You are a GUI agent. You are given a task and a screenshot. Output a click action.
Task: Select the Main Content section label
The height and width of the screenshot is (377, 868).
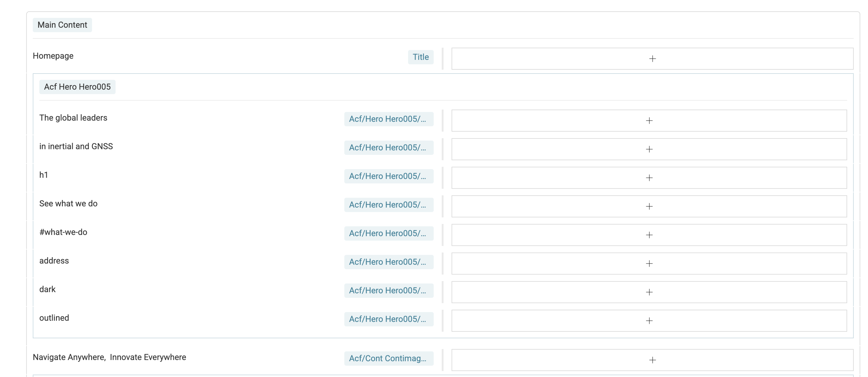tap(62, 25)
